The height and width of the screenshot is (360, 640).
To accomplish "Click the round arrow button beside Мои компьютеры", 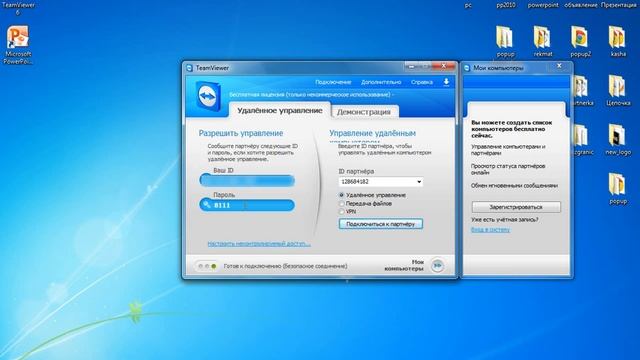I will (x=438, y=266).
